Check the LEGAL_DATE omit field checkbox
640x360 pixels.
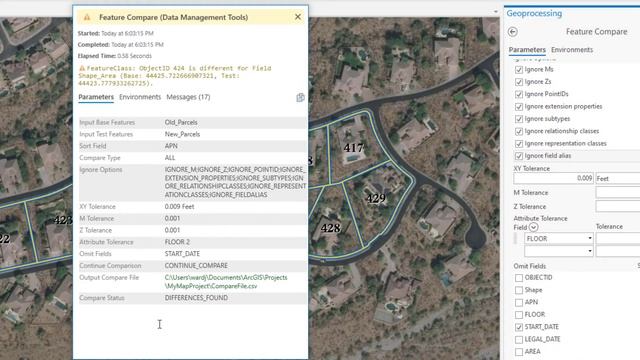(519, 340)
